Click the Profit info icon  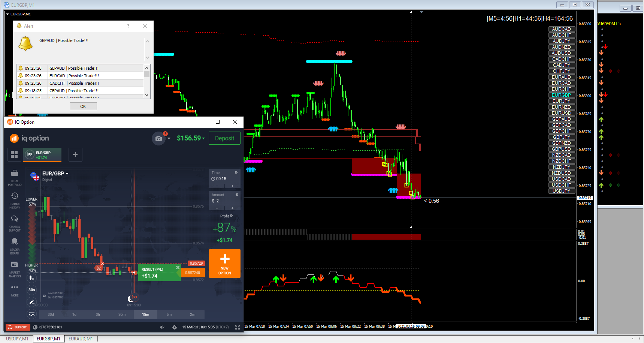231,216
